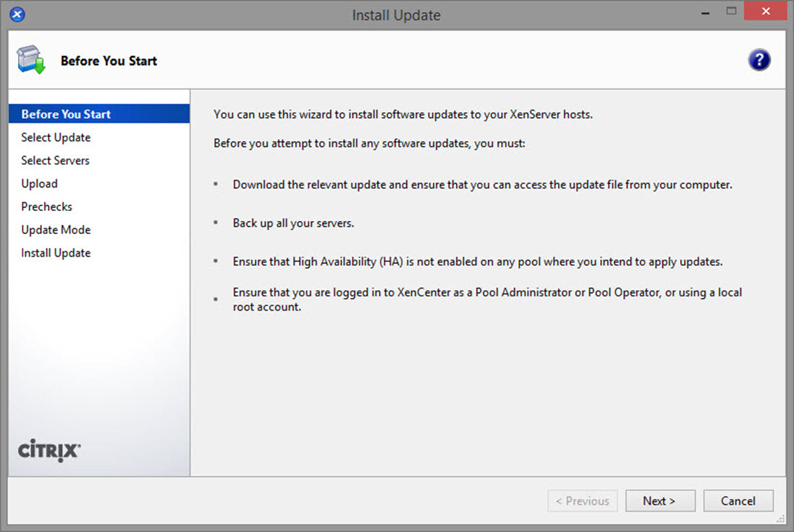This screenshot has width=794, height=532.
Task: Click the Install Update window title text
Action: 397,15
